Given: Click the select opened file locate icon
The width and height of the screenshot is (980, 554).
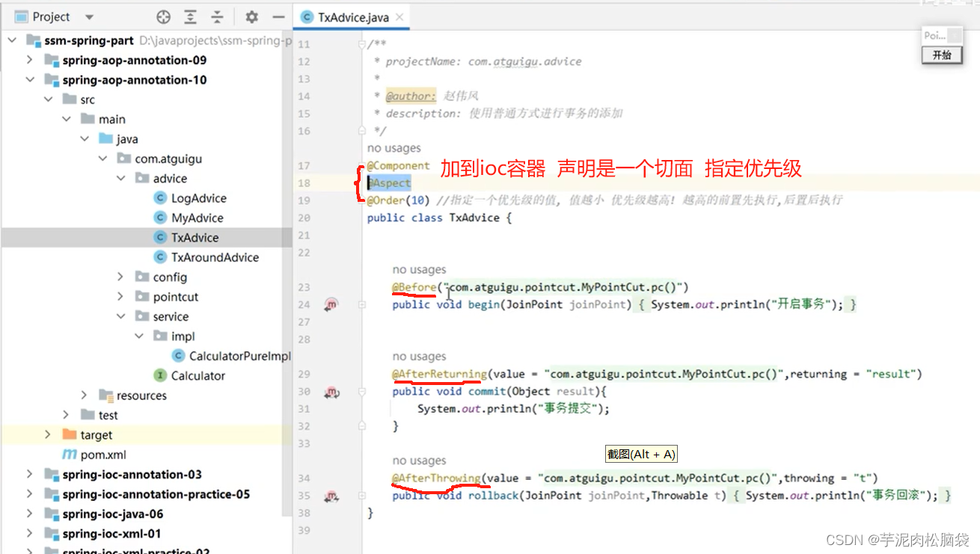Looking at the screenshot, I should [x=163, y=17].
